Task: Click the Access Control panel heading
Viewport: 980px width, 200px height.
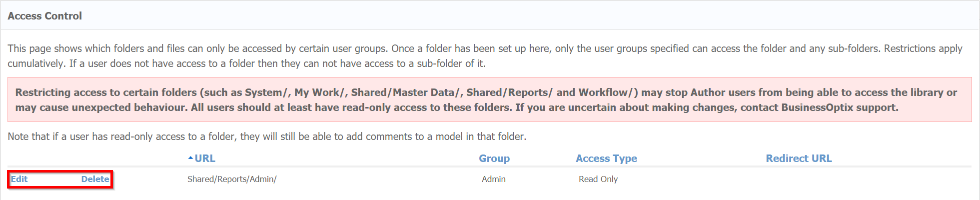Action: (x=45, y=16)
